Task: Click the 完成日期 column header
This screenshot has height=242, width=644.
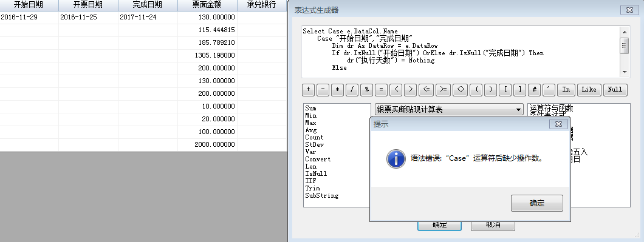Action: 148,5
